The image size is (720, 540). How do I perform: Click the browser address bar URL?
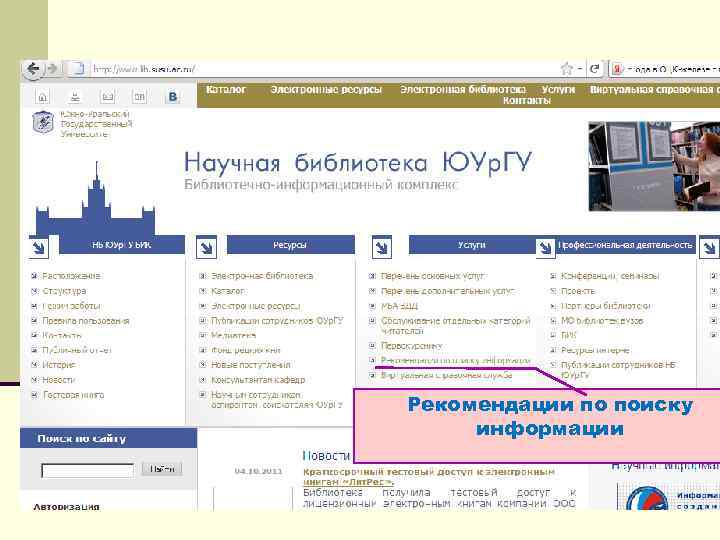click(143, 69)
